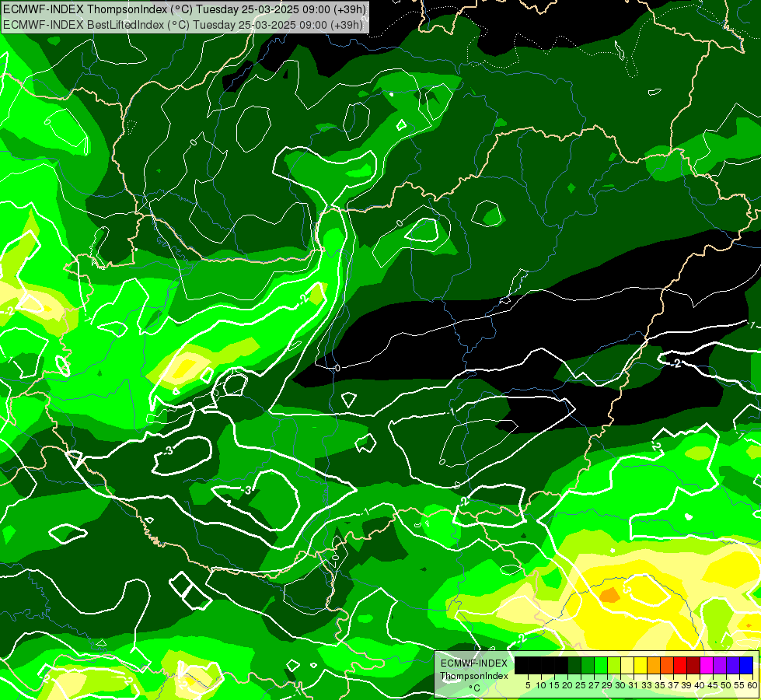Pick the bright green 27–29 legend swatch
The width and height of the screenshot is (761, 700).
601,665
